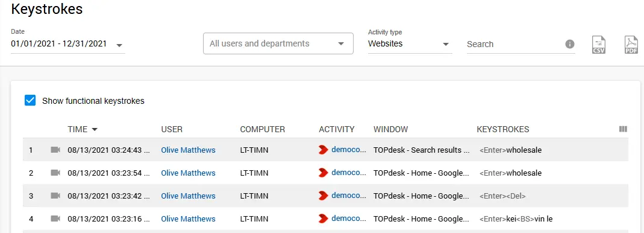Toggle TIME column sort arrow
The height and width of the screenshot is (233, 644).
tap(95, 129)
